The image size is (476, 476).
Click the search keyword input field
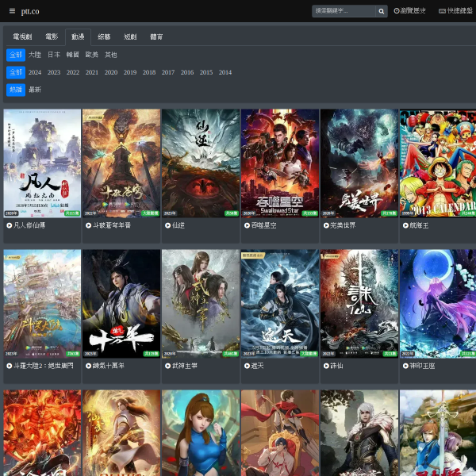(x=343, y=11)
